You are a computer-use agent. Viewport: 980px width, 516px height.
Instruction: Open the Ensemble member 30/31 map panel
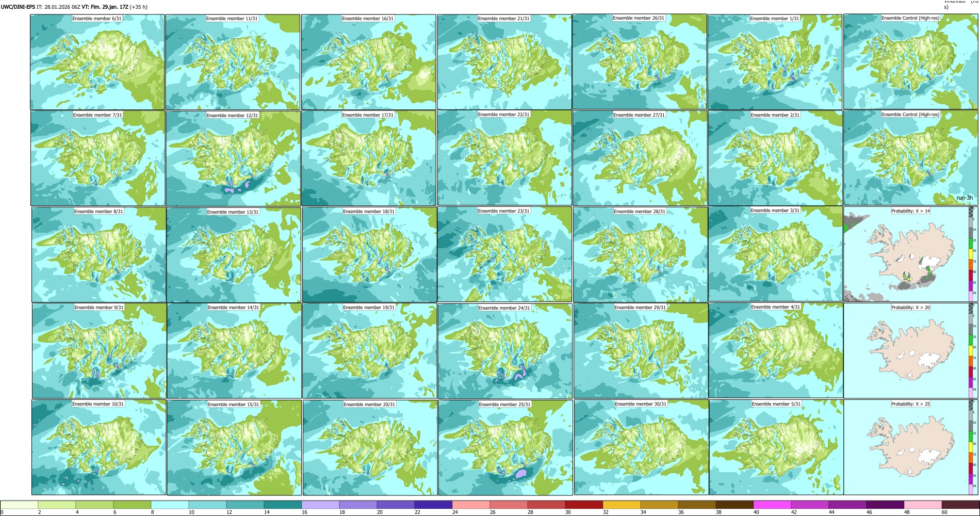pos(641,447)
